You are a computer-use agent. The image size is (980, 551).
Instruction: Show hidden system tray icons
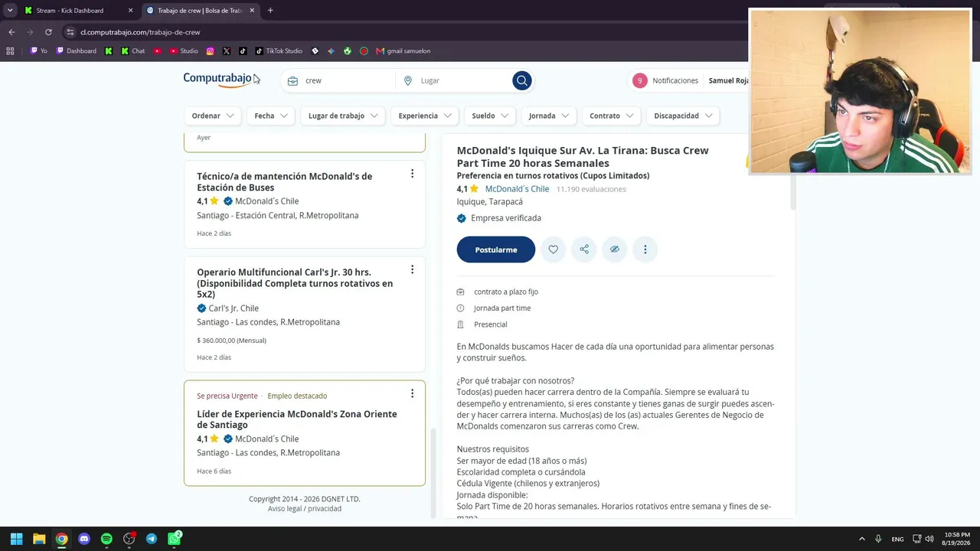coord(861,539)
